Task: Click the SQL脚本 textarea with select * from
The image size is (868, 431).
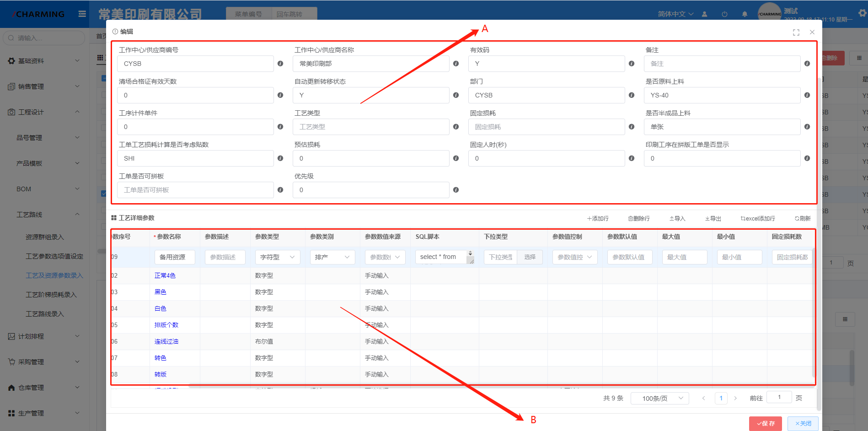Action: pos(445,257)
